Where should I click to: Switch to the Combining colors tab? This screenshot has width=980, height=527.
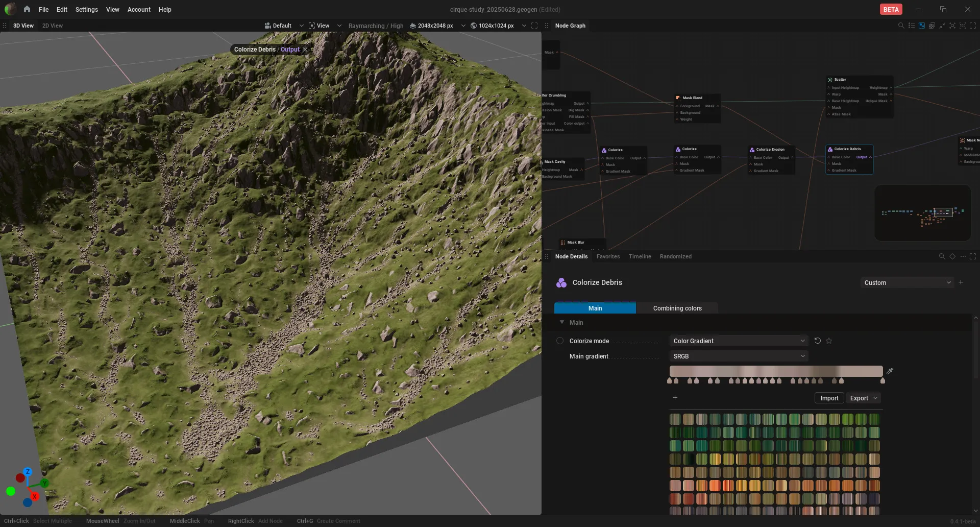[x=677, y=308]
